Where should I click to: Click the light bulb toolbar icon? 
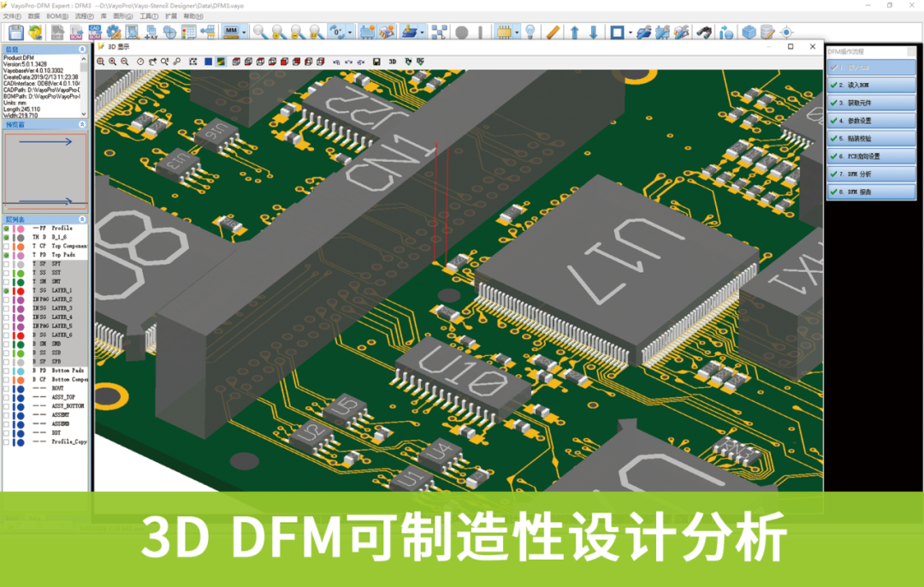[x=530, y=33]
